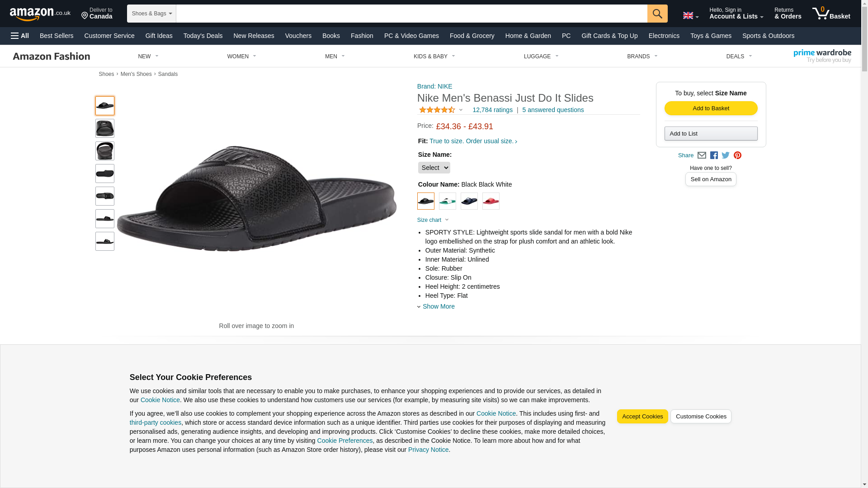Open the UK flag language selector
This screenshot has height=488, width=868.
point(690,16)
